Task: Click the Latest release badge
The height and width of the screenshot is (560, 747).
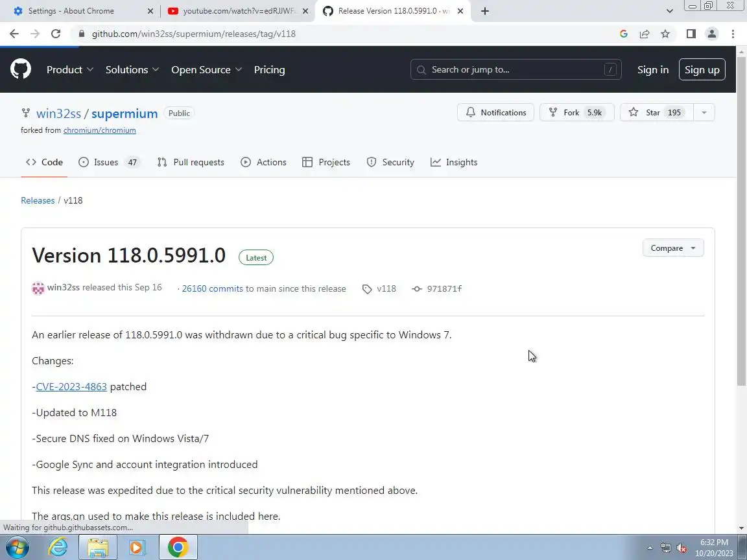Action: 256,257
